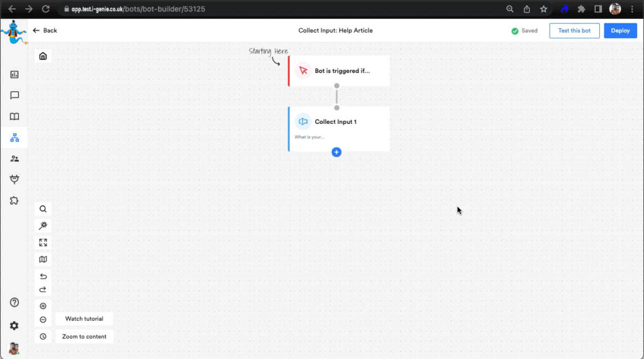
Task: Open the chat conversations sidebar icon
Action: (14, 96)
